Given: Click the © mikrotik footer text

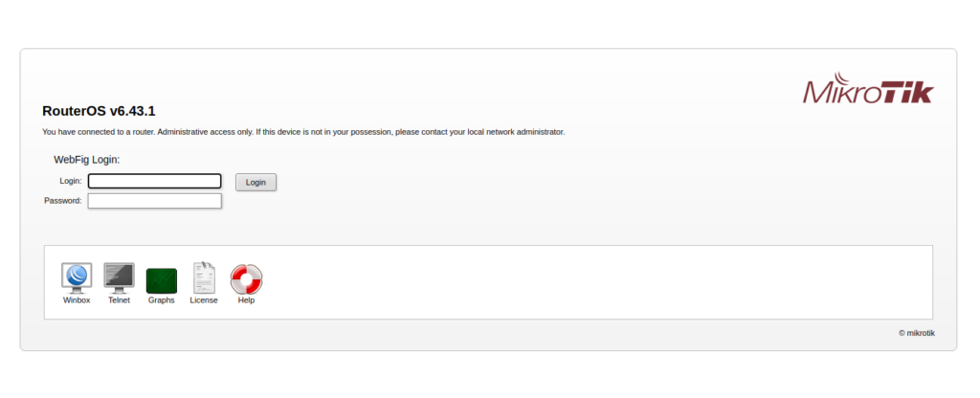Looking at the screenshot, I should (917, 333).
